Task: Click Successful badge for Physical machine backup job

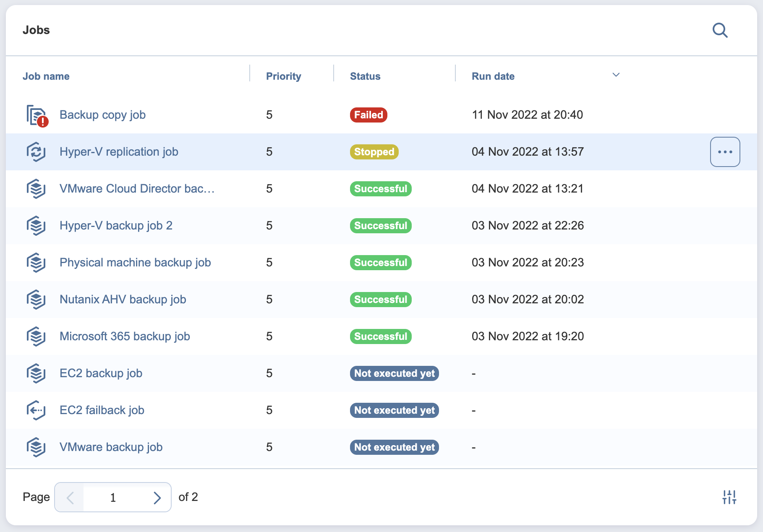Action: (x=381, y=263)
